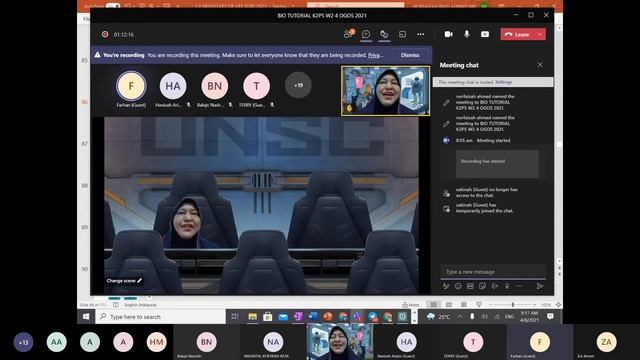Image resolution: width=640 pixels, height=360 pixels.
Task: Click the 25°C weather widget
Action: pyautogui.click(x=438, y=316)
